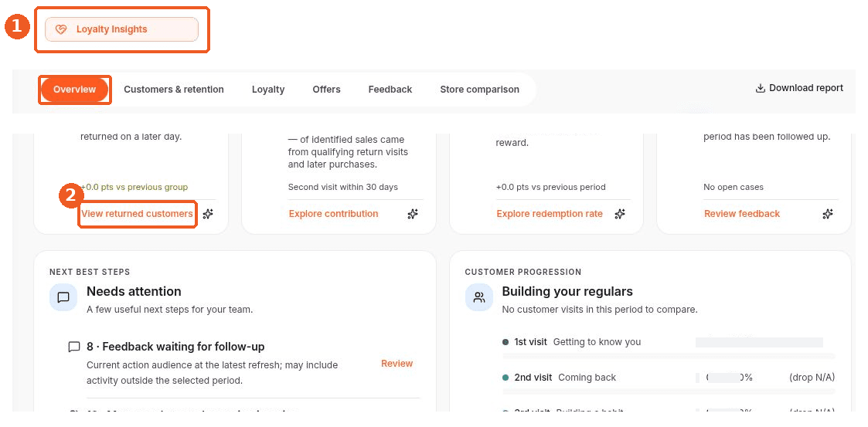
Task: Click the '1st visit' progression row label
Action: pyautogui.click(x=530, y=342)
